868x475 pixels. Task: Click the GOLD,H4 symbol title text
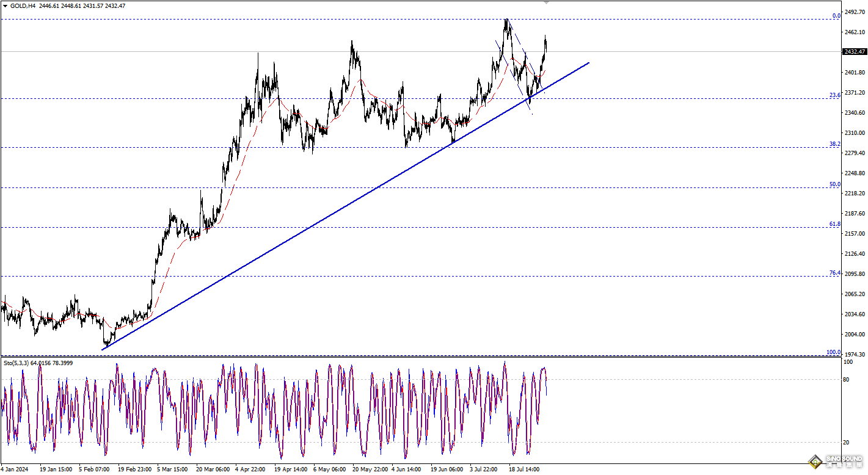[23, 5]
